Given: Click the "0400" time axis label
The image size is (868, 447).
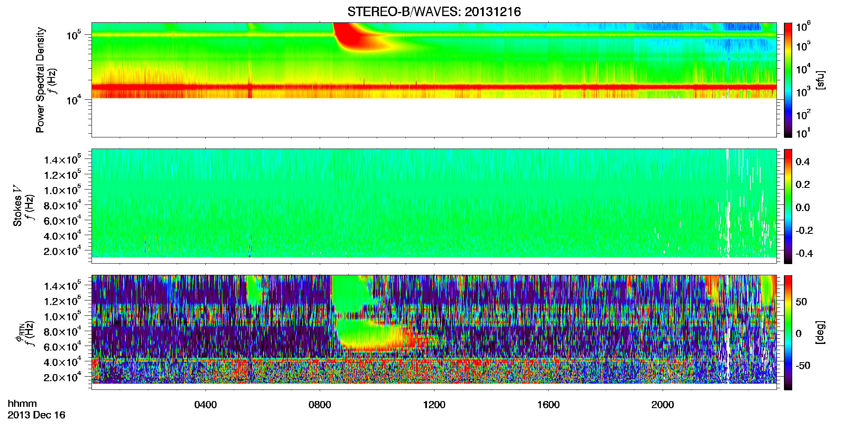Looking at the screenshot, I should (205, 404).
